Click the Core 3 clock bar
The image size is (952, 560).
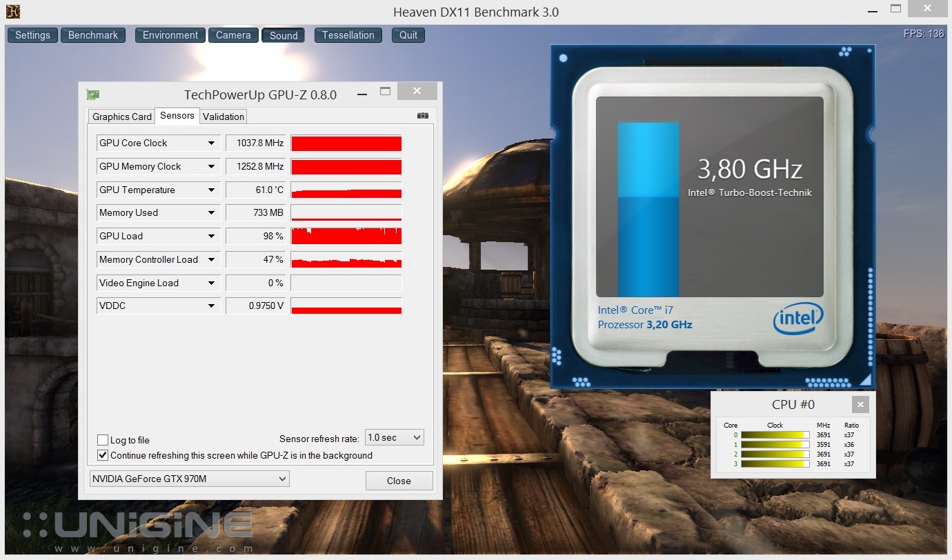click(775, 464)
